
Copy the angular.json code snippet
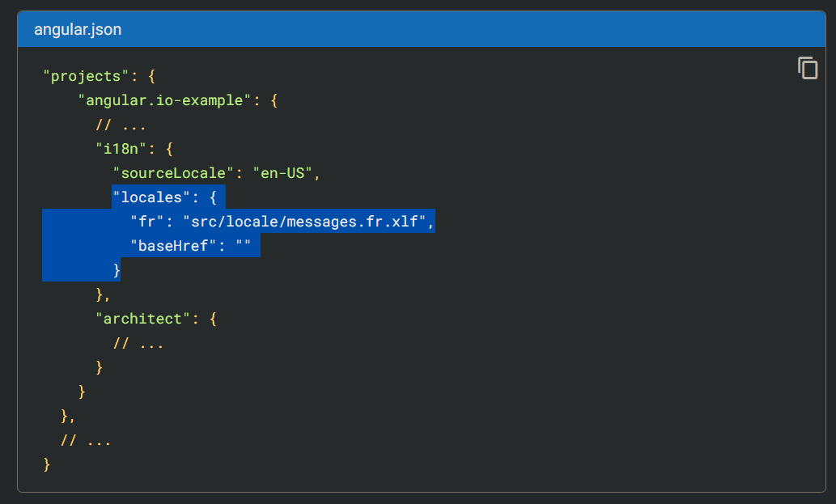[x=808, y=68]
